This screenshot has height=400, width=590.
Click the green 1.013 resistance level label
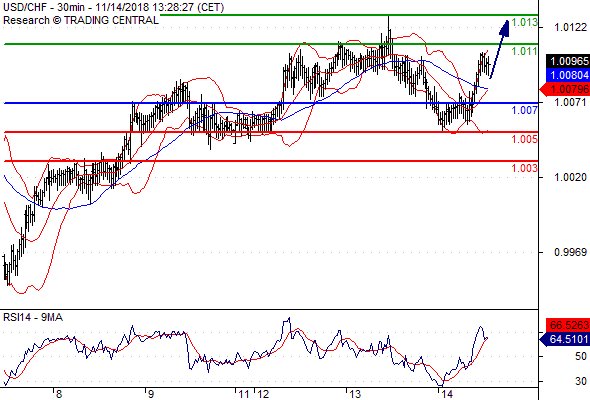[525, 23]
